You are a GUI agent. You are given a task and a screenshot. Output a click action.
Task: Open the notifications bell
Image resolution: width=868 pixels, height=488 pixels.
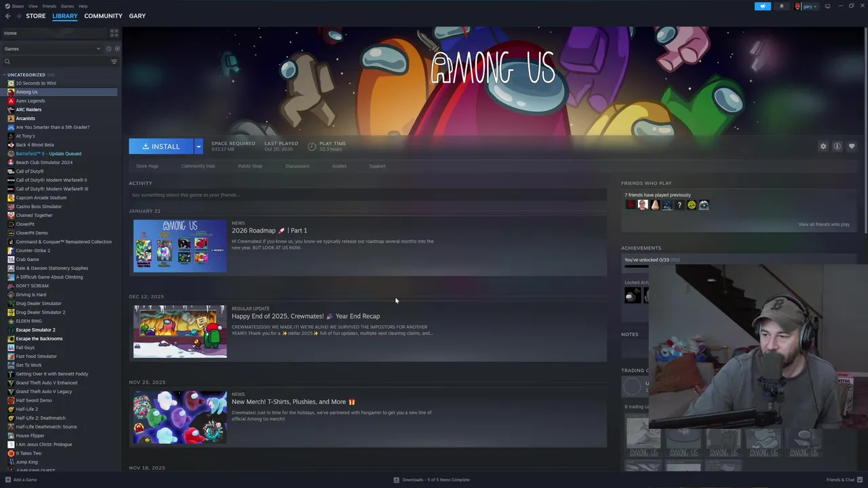pyautogui.click(x=781, y=6)
